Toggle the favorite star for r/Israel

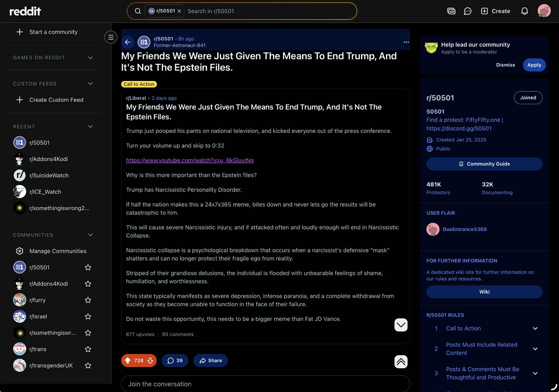point(88,316)
